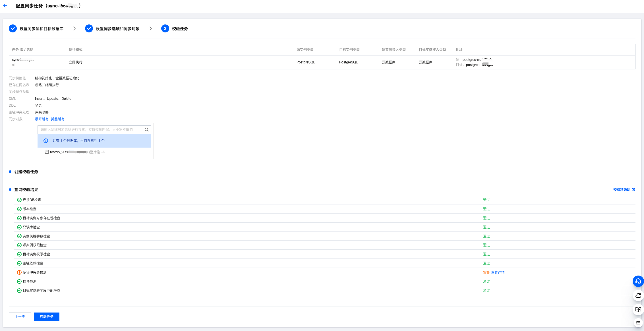Select step 3 校验任务
This screenshot has width=644, height=331.
coord(179,29)
